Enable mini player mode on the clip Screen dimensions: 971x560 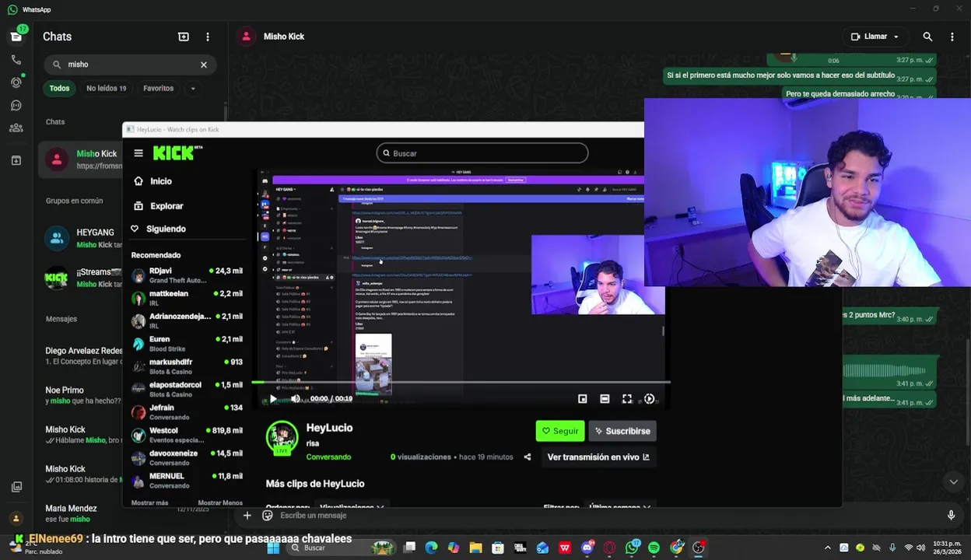tap(583, 399)
